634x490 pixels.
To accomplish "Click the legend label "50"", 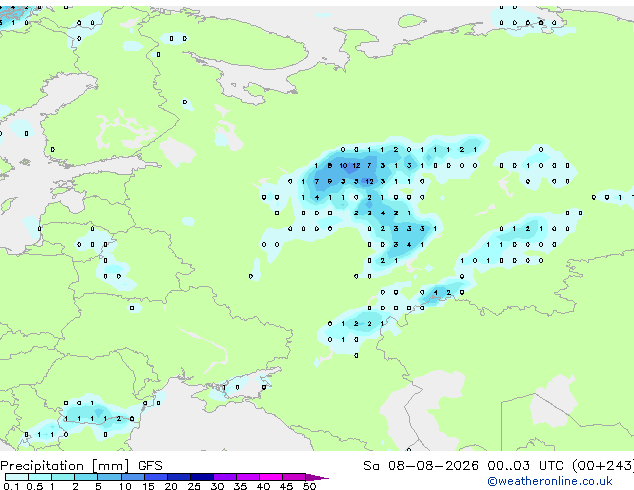I will click(309, 486).
